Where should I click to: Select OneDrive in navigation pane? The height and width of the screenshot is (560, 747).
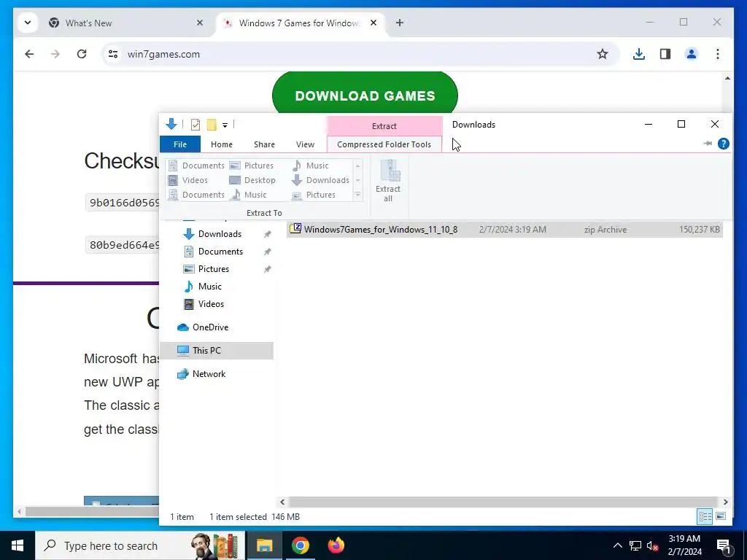[x=210, y=327]
